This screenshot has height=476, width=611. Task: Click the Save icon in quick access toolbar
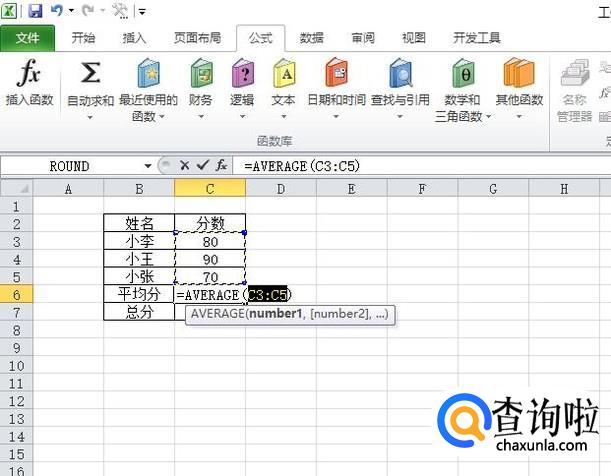(x=35, y=11)
